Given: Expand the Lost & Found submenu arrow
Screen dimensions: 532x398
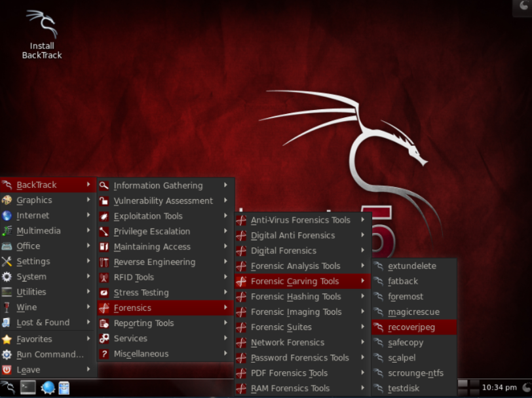Looking at the screenshot, I should [88, 322].
